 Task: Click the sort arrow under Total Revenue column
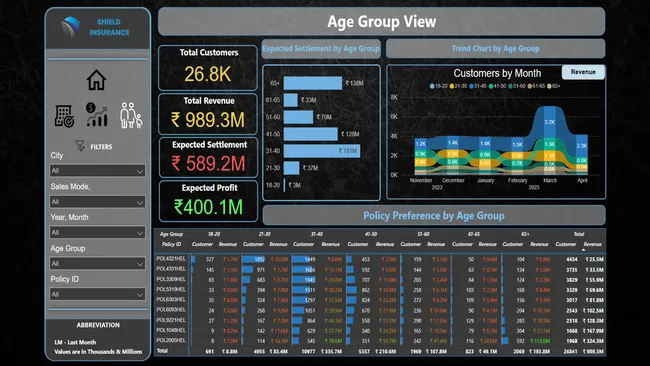[x=583, y=250]
